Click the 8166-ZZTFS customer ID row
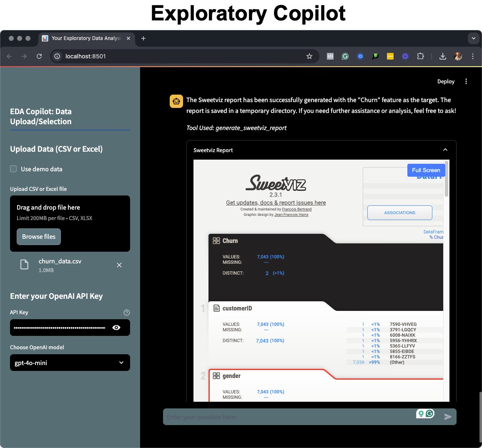Viewport: 482px width, 448px height. (395, 357)
